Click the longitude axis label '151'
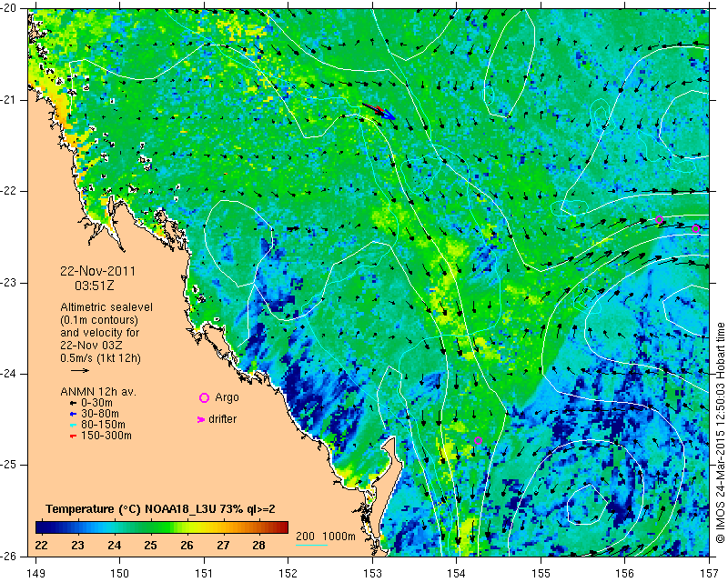Image resolution: width=728 pixels, height=582 pixels. 204,574
